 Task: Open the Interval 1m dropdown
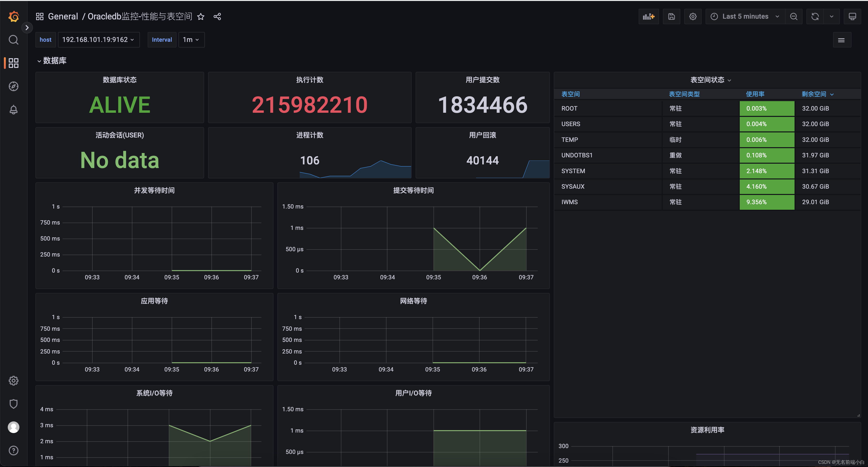click(191, 40)
